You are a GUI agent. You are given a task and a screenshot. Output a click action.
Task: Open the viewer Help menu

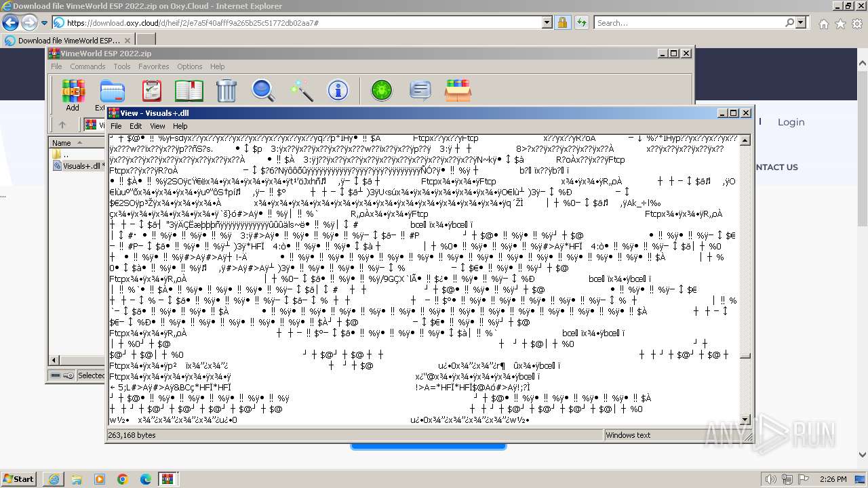(x=180, y=126)
